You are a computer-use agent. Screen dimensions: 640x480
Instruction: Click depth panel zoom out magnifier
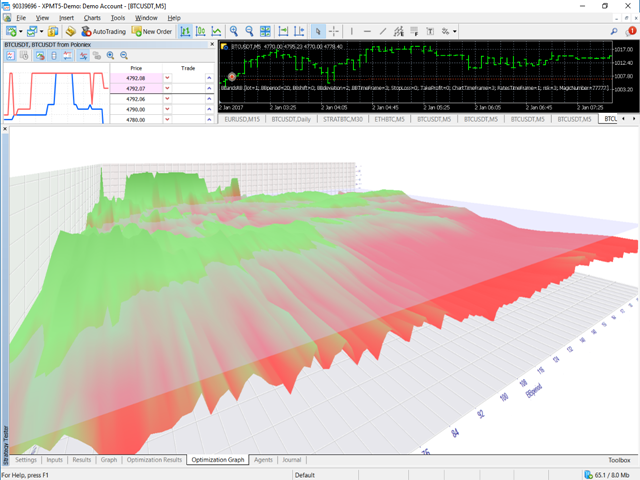click(x=124, y=56)
